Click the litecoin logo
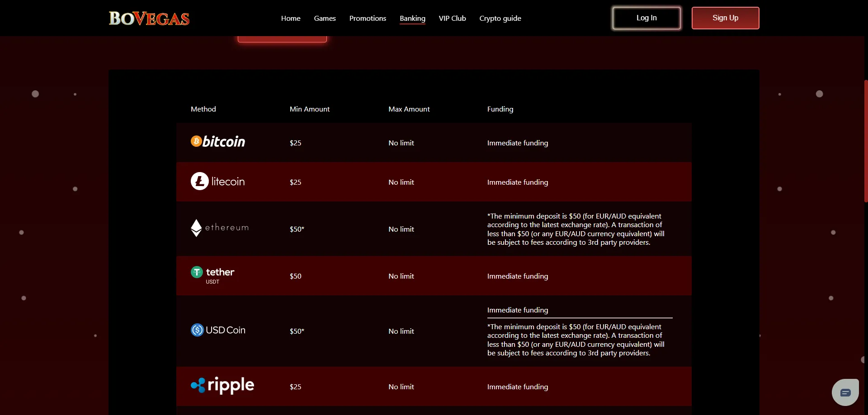The image size is (868, 415). pyautogui.click(x=218, y=182)
